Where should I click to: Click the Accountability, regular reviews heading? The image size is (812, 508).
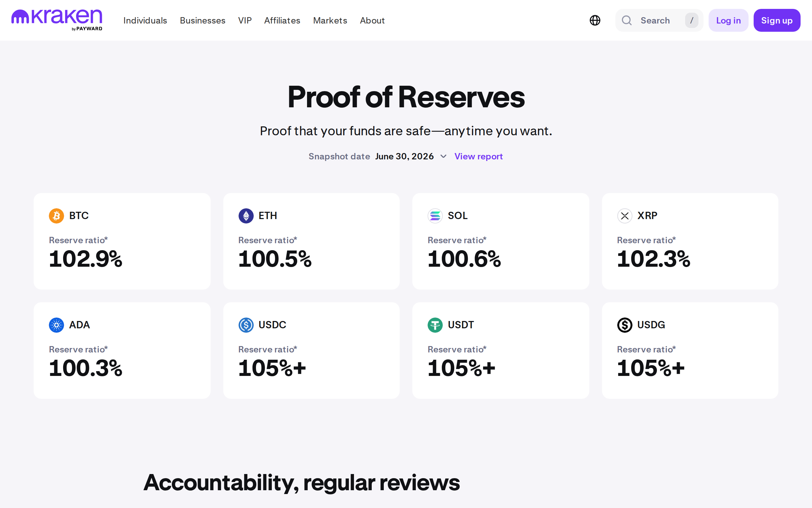[302, 483]
